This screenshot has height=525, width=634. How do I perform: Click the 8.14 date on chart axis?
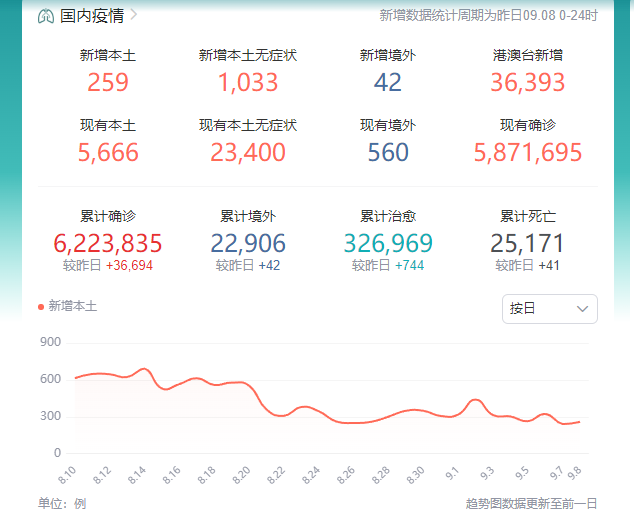tap(136, 475)
